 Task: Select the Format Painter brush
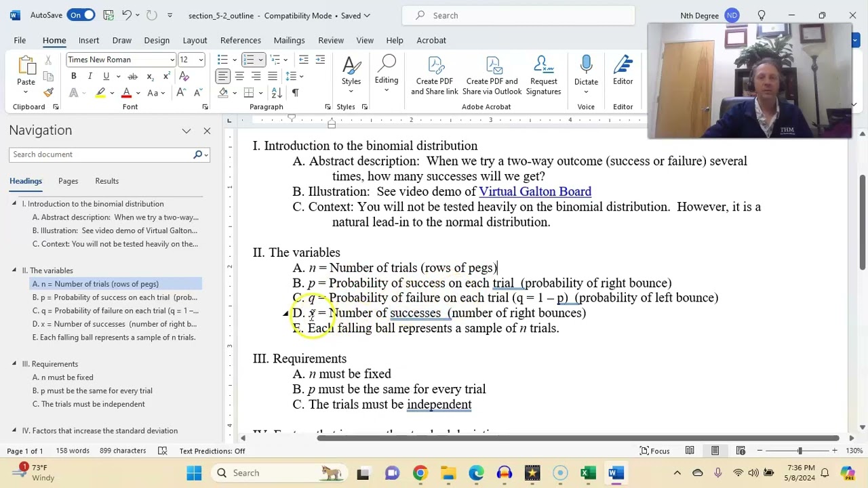pos(48,92)
